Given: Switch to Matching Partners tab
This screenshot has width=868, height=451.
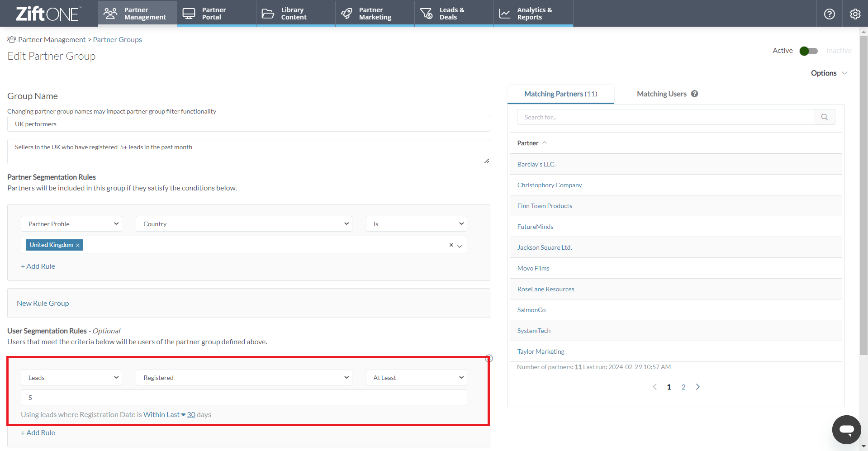Looking at the screenshot, I should coord(560,94).
